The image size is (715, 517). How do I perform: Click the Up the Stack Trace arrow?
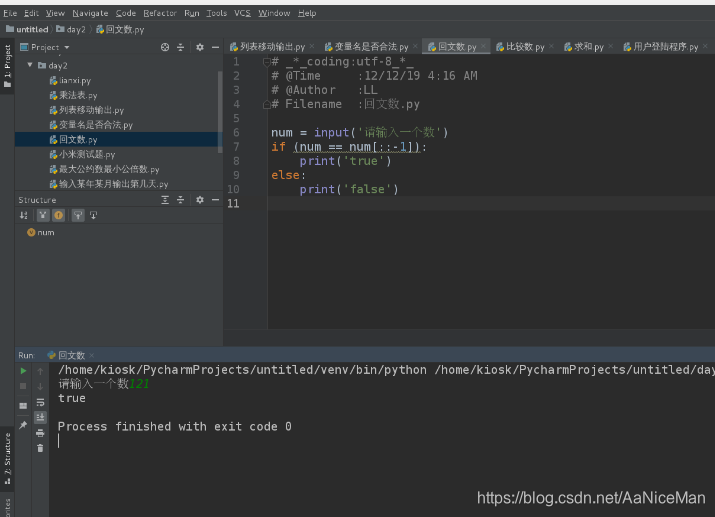tap(40, 371)
